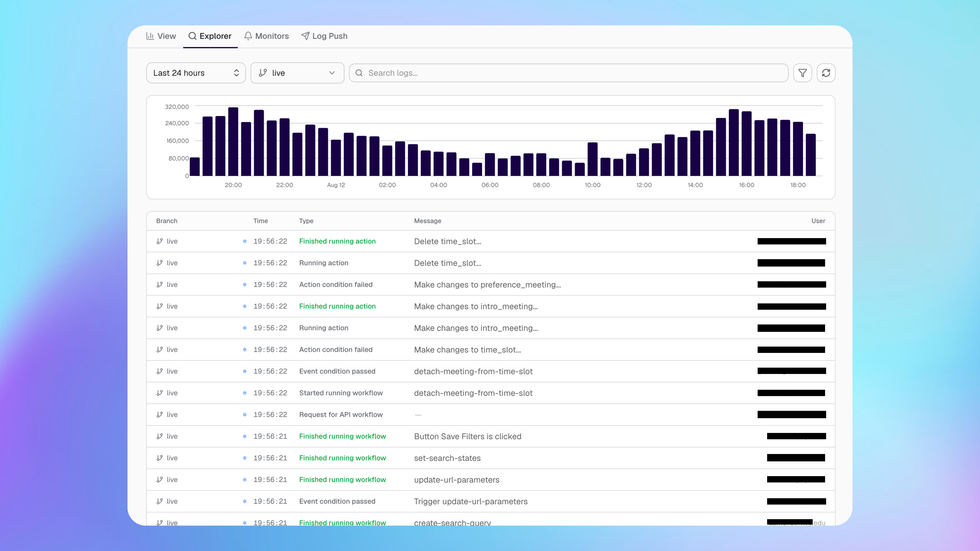980x551 pixels.
Task: Click the redacted user on the set-search-states row
Action: (x=796, y=458)
